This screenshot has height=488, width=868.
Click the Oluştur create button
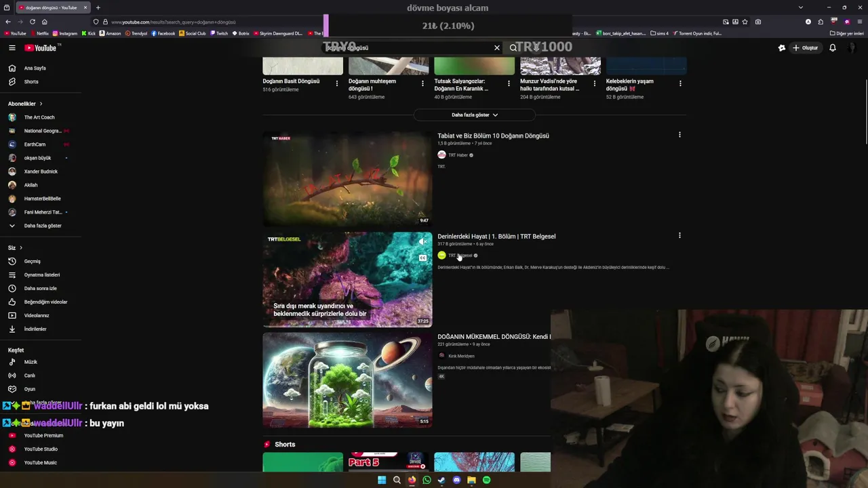(x=806, y=48)
